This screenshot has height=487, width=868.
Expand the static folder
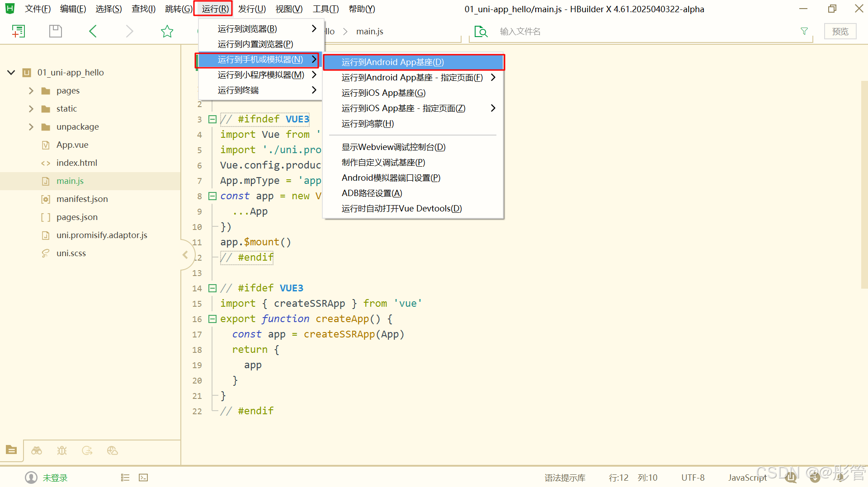[31, 109]
